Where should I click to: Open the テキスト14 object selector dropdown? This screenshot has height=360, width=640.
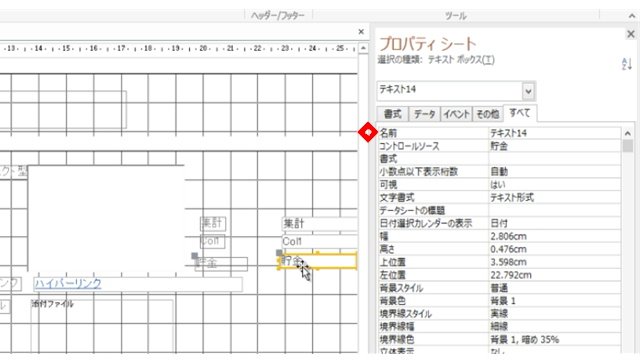(528, 91)
